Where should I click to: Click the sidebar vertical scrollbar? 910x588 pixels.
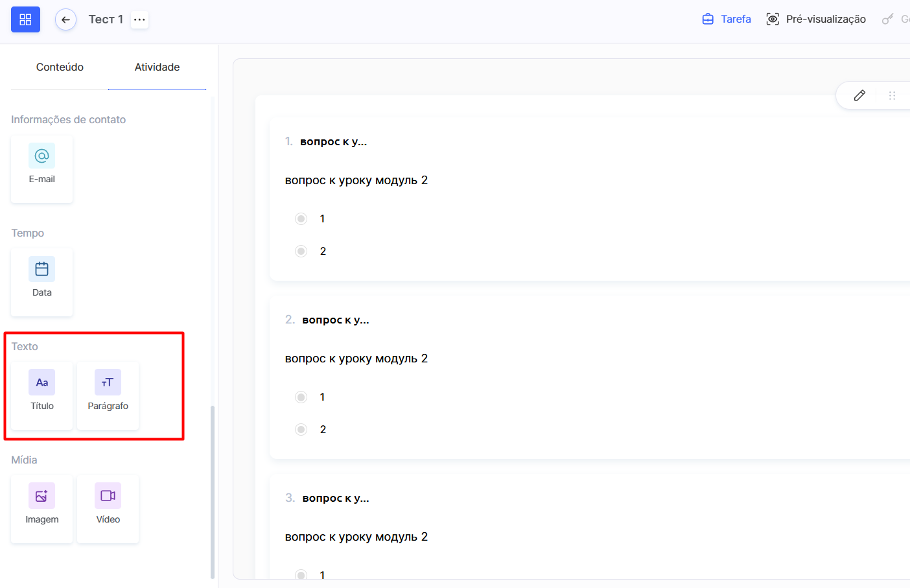(x=213, y=491)
